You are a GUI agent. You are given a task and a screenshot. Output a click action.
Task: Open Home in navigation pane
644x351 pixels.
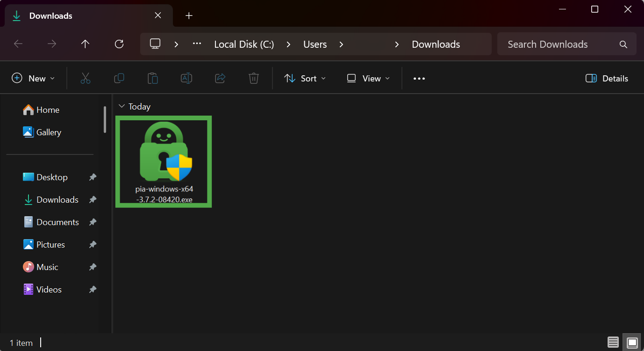pyautogui.click(x=41, y=110)
